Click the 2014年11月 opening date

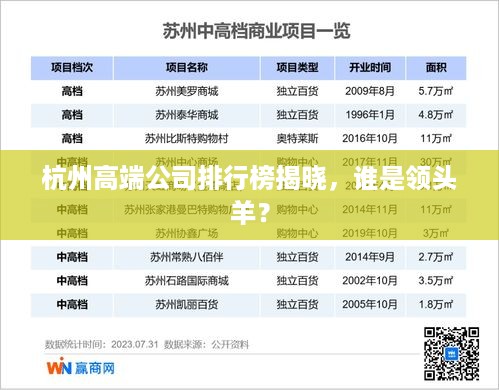pyautogui.click(x=370, y=209)
